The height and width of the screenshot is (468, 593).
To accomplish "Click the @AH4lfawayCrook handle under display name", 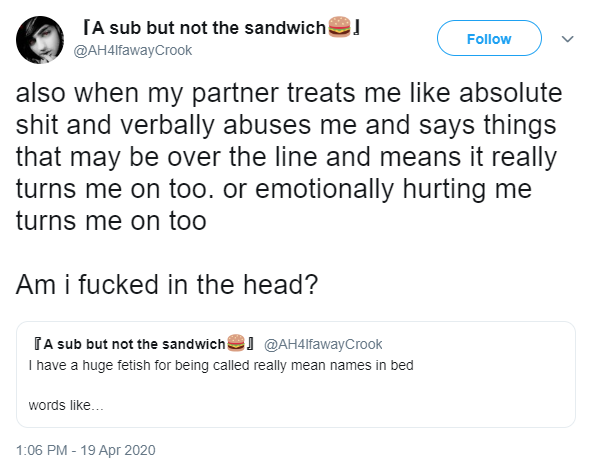I will coord(133,50).
